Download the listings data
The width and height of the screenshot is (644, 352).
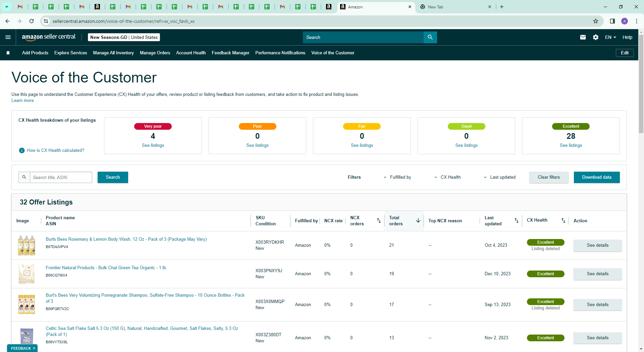597,177
